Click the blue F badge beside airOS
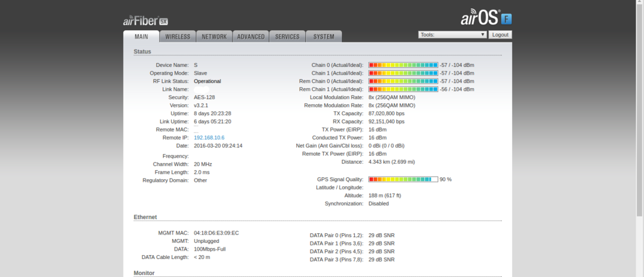Screen dimensions: 644x277 (x=507, y=18)
